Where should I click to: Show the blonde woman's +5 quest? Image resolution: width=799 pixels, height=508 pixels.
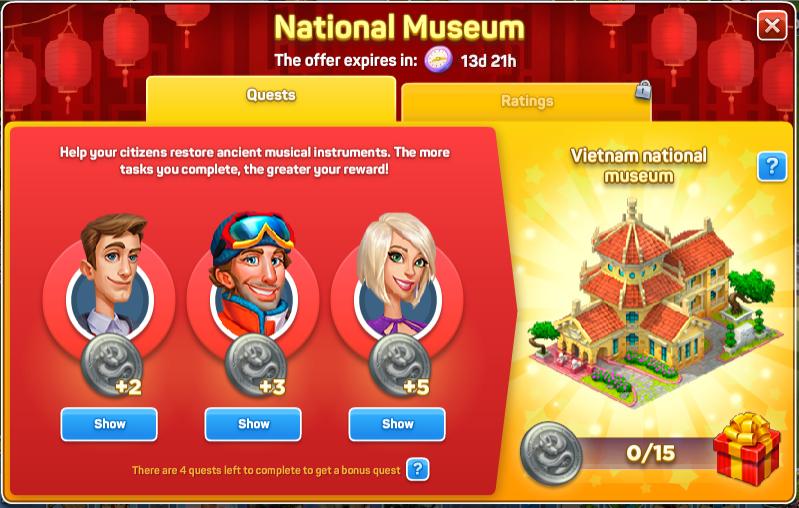click(397, 424)
